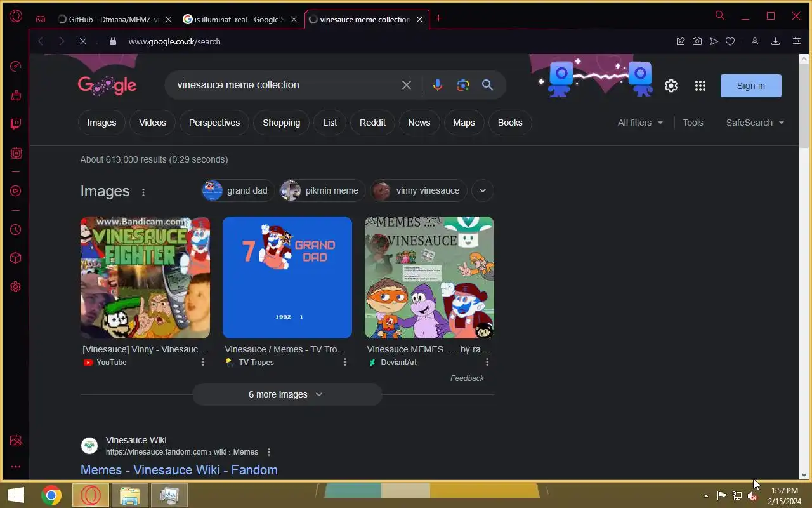812x508 pixels.
Task: Filter results by Reddit
Action: pyautogui.click(x=372, y=123)
